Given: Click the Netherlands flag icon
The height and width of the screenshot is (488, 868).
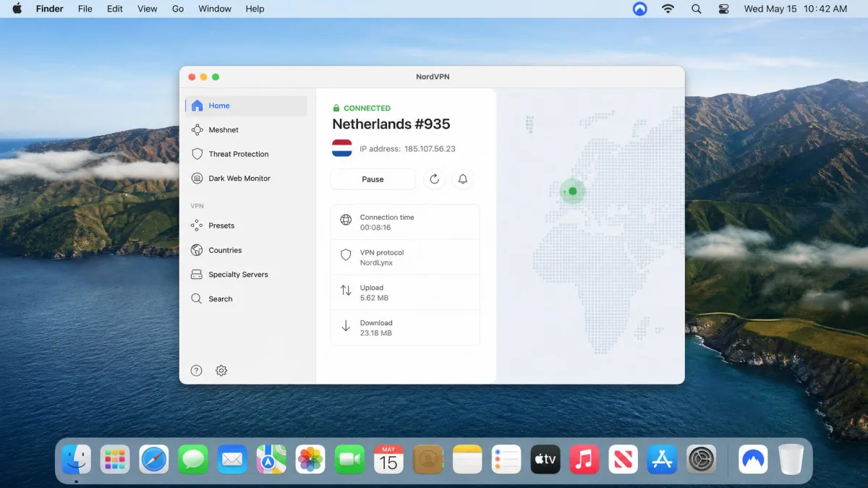Looking at the screenshot, I should click(342, 148).
